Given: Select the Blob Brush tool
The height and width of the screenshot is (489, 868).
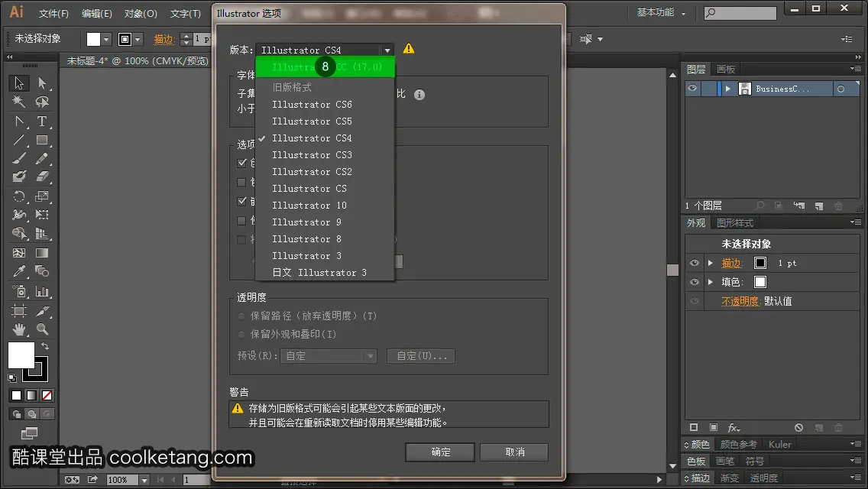Looking at the screenshot, I should click(x=19, y=176).
